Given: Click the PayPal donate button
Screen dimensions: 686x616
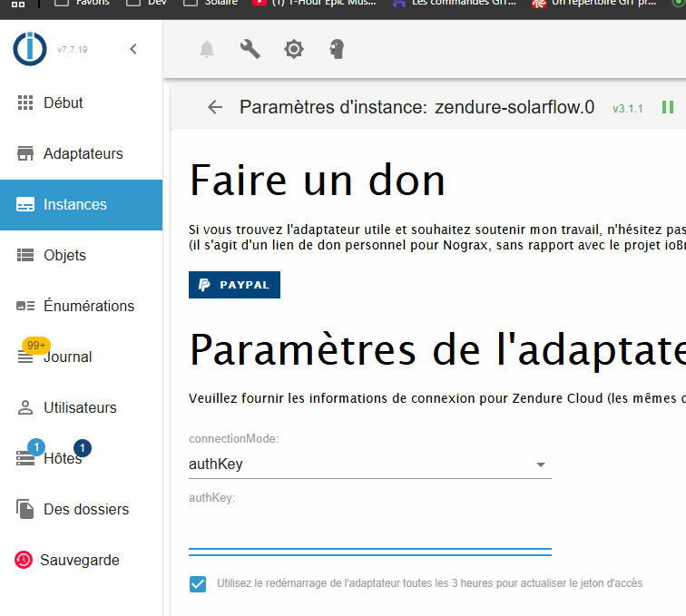Looking at the screenshot, I should coord(234,285).
